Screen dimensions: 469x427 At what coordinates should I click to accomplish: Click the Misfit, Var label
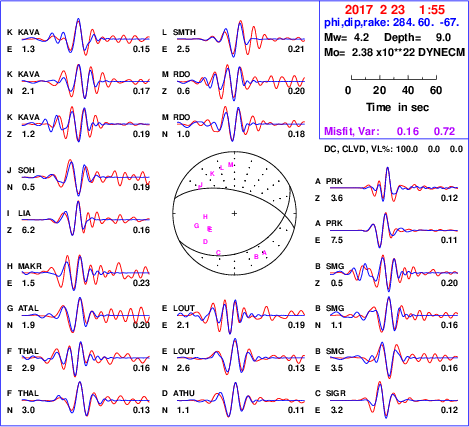[x=352, y=131]
